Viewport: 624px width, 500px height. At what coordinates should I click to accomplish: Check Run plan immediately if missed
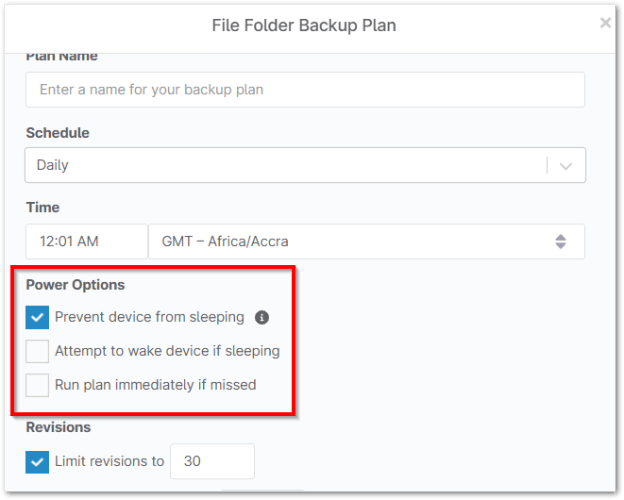37,385
